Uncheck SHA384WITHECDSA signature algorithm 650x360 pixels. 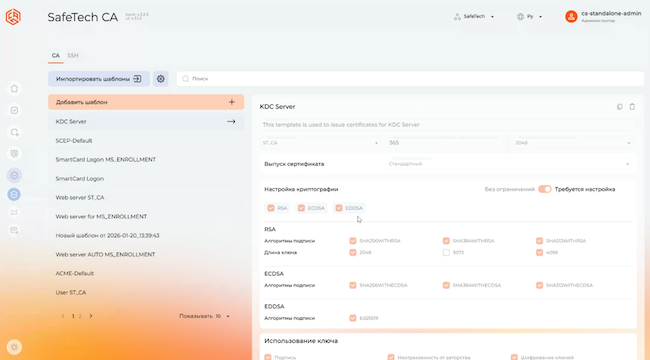446,285
